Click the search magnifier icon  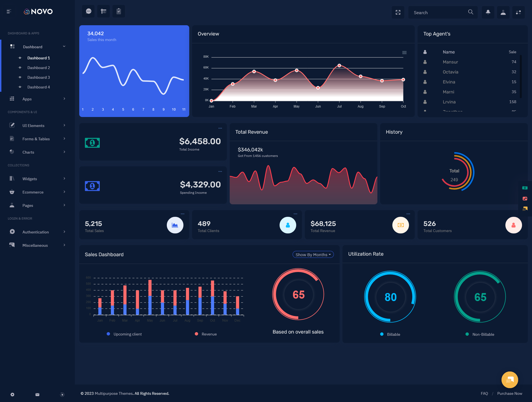click(x=470, y=12)
